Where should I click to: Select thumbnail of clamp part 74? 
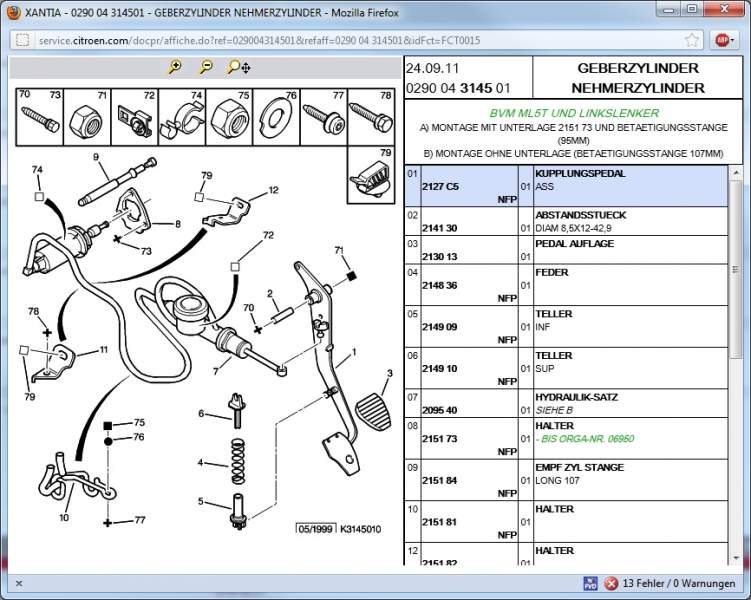click(x=182, y=117)
